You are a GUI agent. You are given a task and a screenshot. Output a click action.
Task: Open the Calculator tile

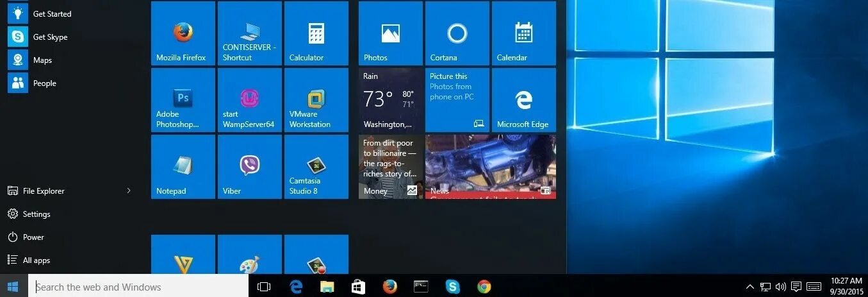(x=316, y=33)
